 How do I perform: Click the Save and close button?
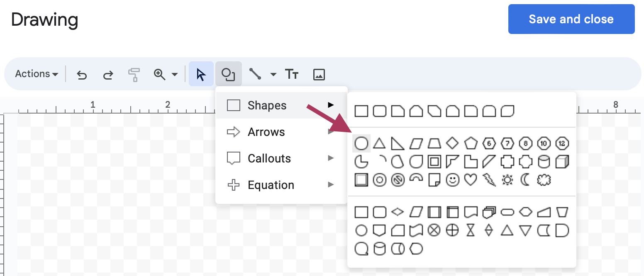click(x=571, y=19)
